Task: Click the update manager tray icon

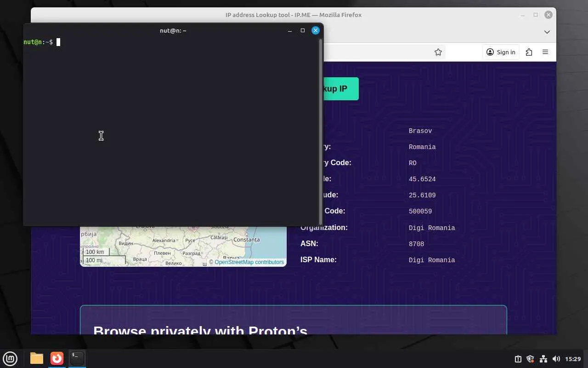Action: [x=518, y=359]
